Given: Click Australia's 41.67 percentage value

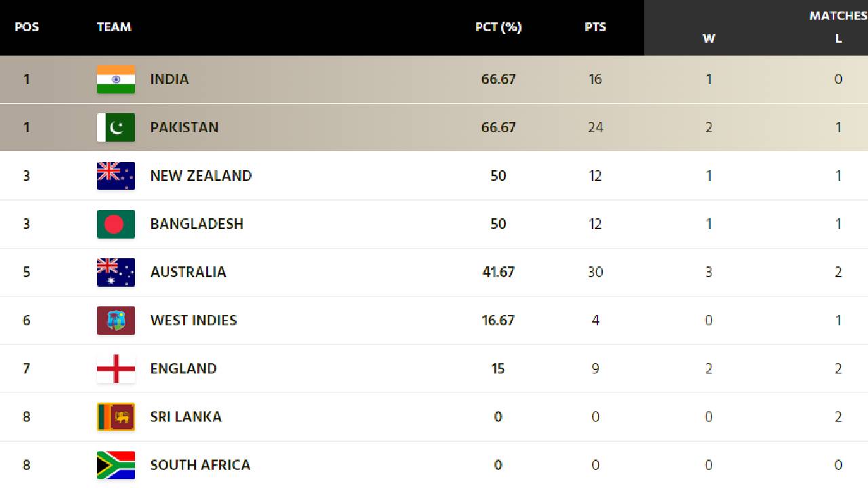Looking at the screenshot, I should 498,272.
